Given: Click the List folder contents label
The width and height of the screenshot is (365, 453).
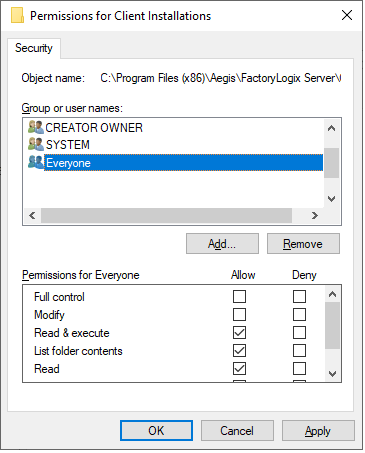Looking at the screenshot, I should point(78,351).
